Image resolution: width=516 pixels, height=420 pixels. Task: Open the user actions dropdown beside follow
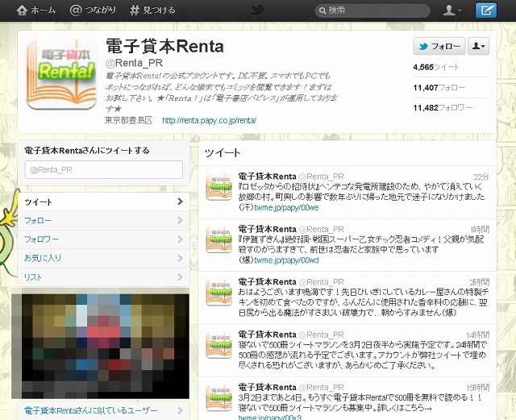[478, 46]
